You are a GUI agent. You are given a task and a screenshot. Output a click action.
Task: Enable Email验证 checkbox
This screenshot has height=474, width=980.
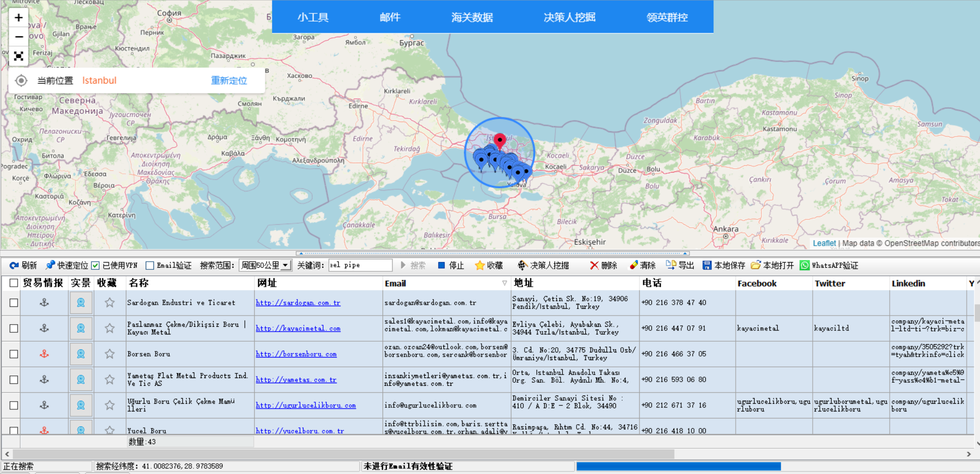click(150, 265)
